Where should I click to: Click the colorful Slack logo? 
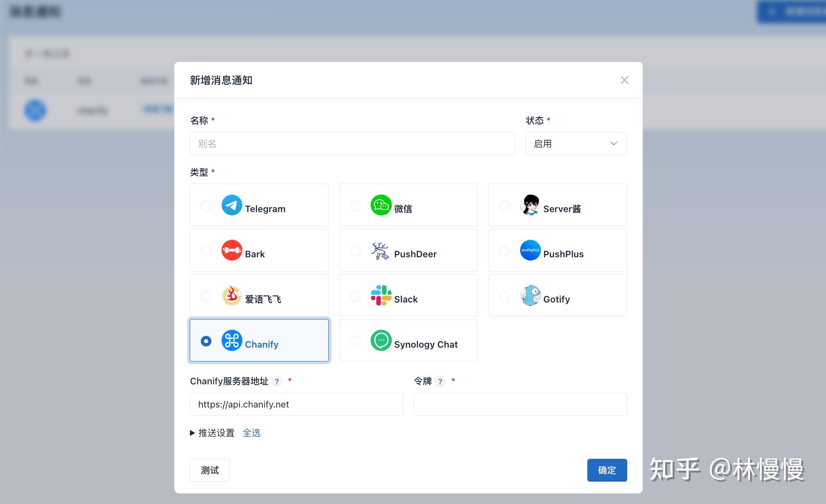pyautogui.click(x=381, y=296)
